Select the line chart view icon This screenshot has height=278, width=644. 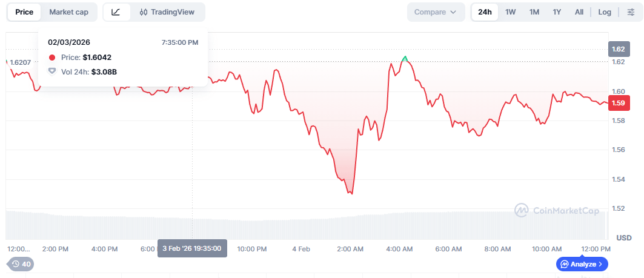tap(116, 12)
